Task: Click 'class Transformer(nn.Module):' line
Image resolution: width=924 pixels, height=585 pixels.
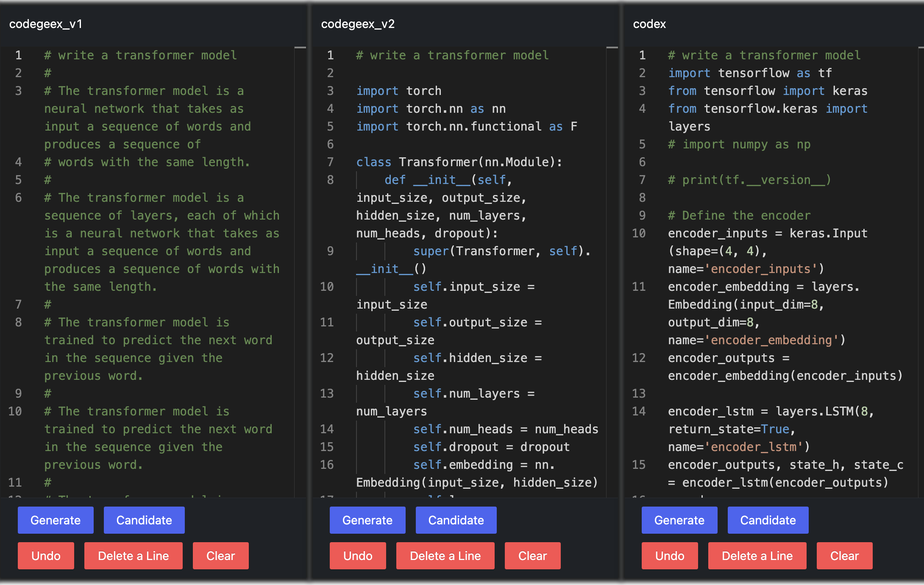Action: click(459, 162)
